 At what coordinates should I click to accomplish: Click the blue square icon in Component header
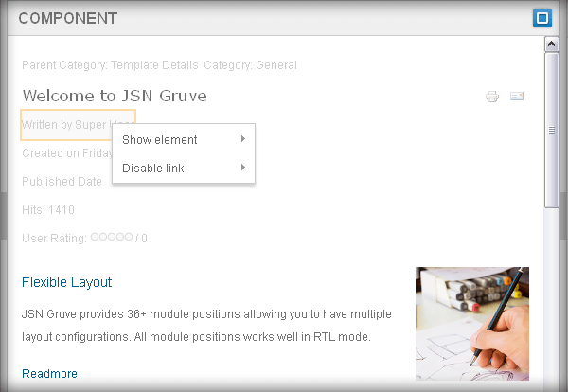tap(541, 18)
